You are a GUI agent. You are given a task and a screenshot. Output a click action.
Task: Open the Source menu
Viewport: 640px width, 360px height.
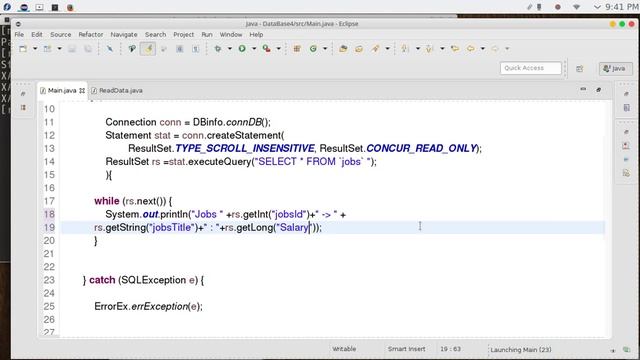tap(60, 35)
